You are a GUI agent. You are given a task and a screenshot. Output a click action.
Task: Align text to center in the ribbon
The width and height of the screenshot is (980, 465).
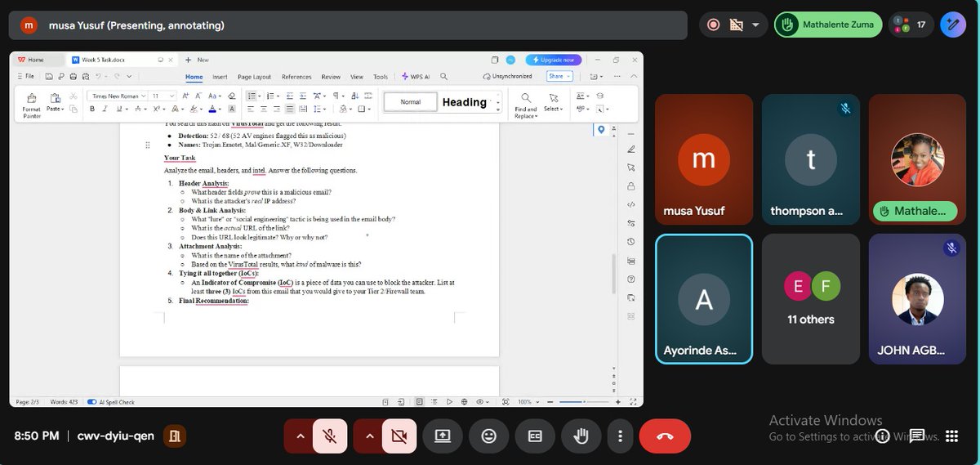click(265, 109)
